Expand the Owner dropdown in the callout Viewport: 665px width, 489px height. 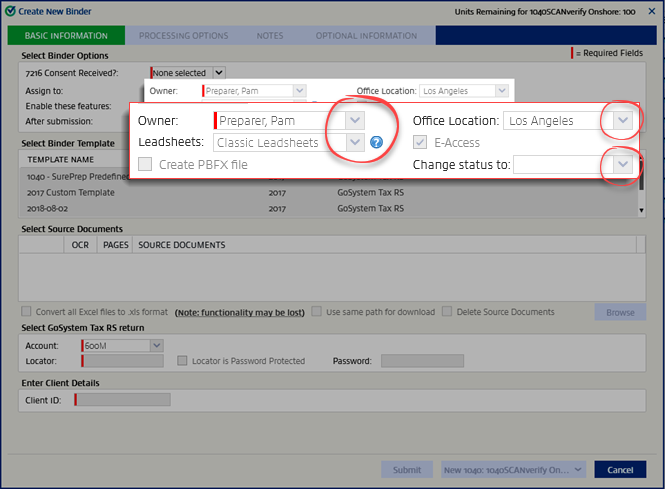pos(357,121)
